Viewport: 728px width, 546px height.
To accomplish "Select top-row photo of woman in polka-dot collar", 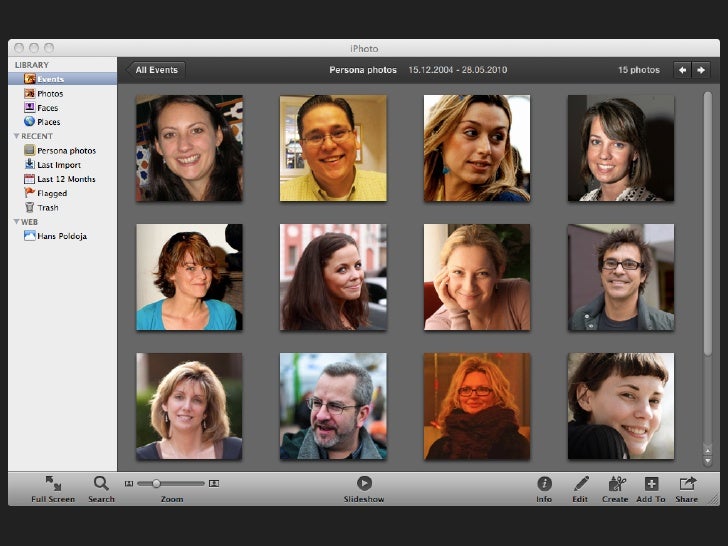I will tap(621, 148).
